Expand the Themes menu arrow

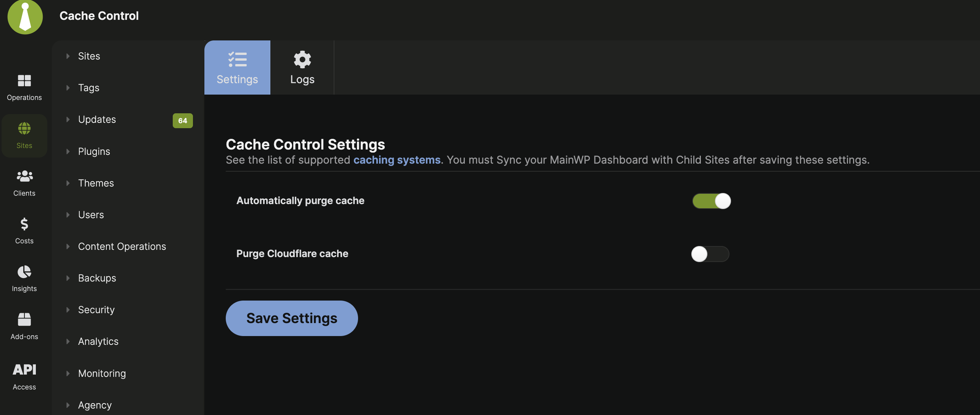[68, 183]
